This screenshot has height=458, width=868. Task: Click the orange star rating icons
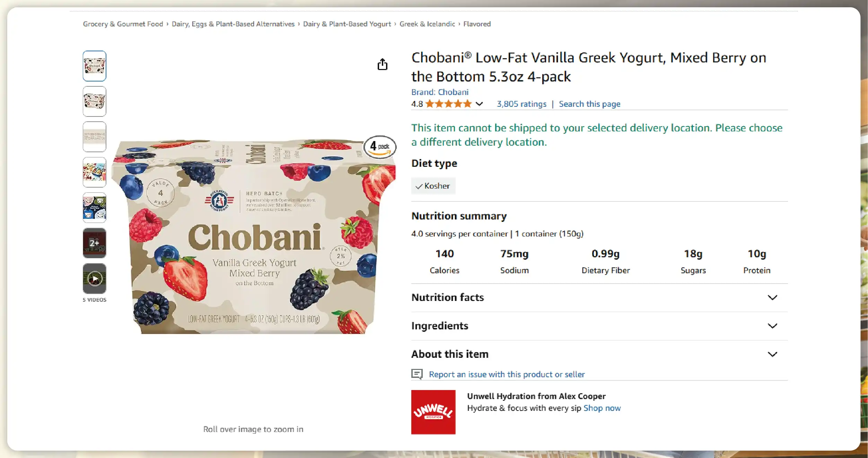(448, 104)
